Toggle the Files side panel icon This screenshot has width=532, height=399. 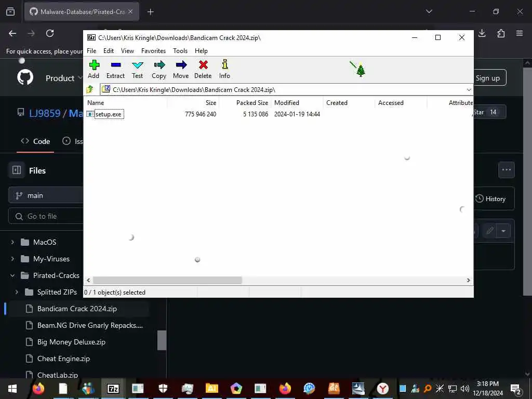click(17, 170)
